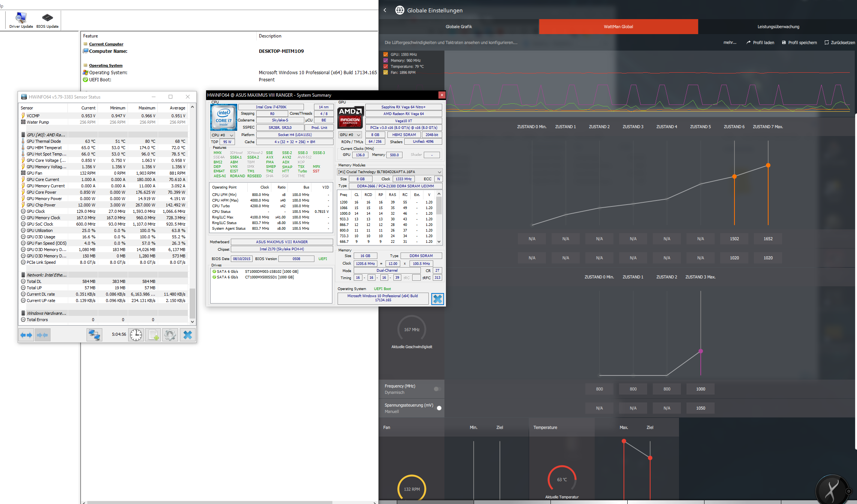
Task: Click the memory Zustand 3 Max frequency handle
Action: click(700, 351)
